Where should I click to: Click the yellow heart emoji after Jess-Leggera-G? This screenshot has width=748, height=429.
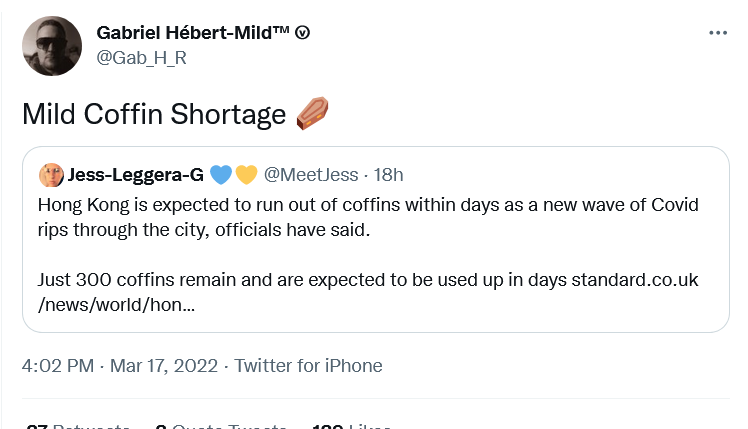click(246, 175)
